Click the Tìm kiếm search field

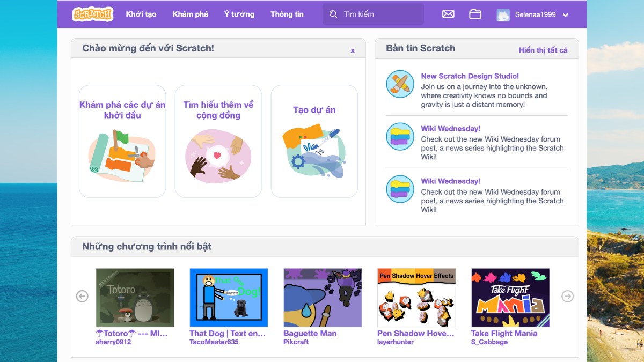(373, 14)
